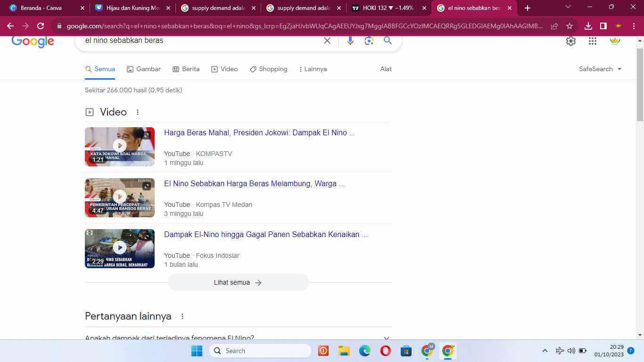This screenshot has height=362, width=644.
Task: Play the KOMPASTV Jokowi video thumbnail
Action: tap(120, 147)
